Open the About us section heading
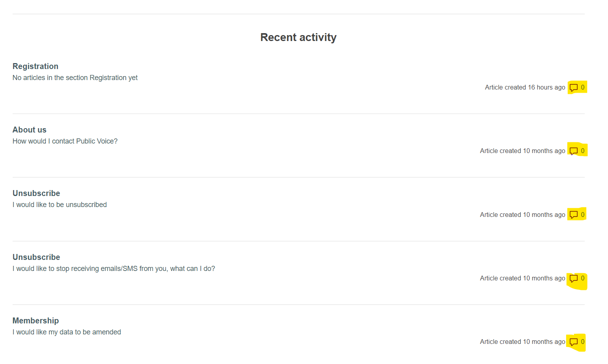The height and width of the screenshot is (364, 608). point(30,130)
